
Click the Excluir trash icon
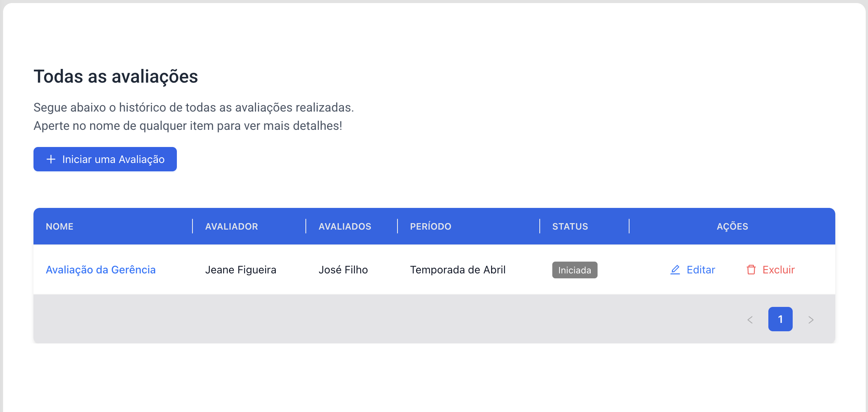pyautogui.click(x=751, y=270)
